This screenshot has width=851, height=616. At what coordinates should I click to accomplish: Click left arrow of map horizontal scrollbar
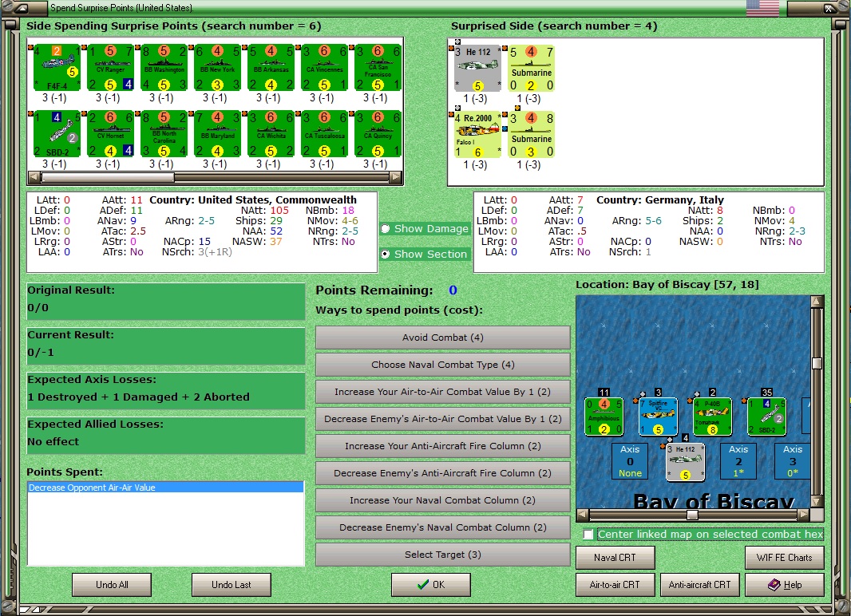[x=582, y=515]
